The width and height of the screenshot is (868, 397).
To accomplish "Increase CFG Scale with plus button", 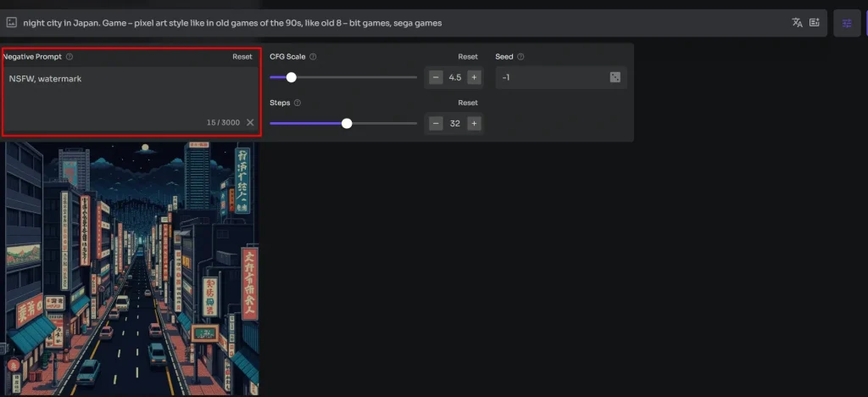I will pyautogui.click(x=473, y=77).
